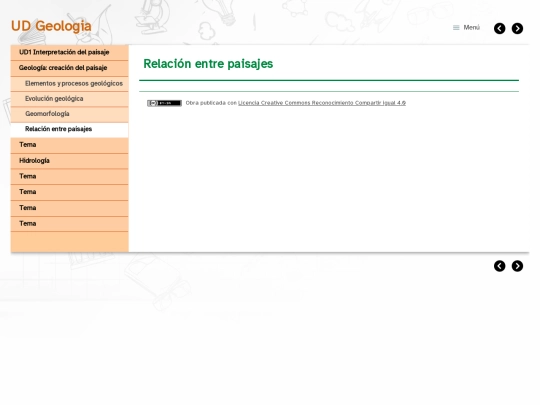Toggle the Menú hamburger button
The width and height of the screenshot is (540, 405).
point(466,28)
